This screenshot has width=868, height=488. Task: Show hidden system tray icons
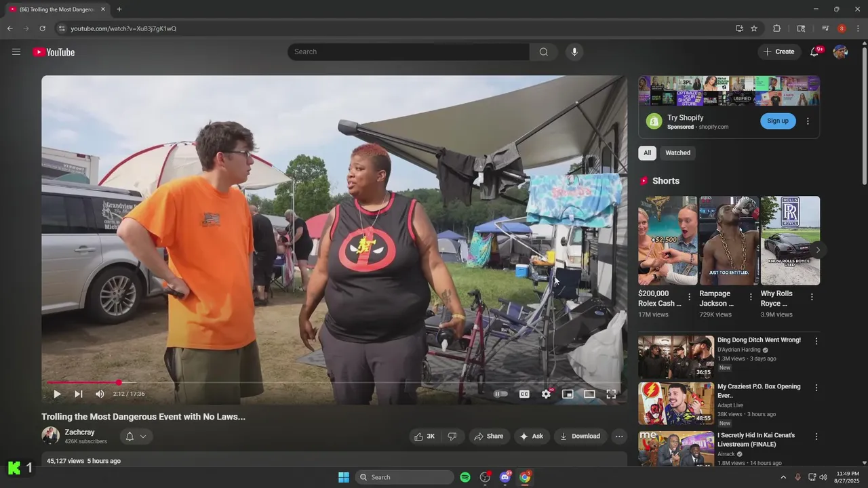783,477
